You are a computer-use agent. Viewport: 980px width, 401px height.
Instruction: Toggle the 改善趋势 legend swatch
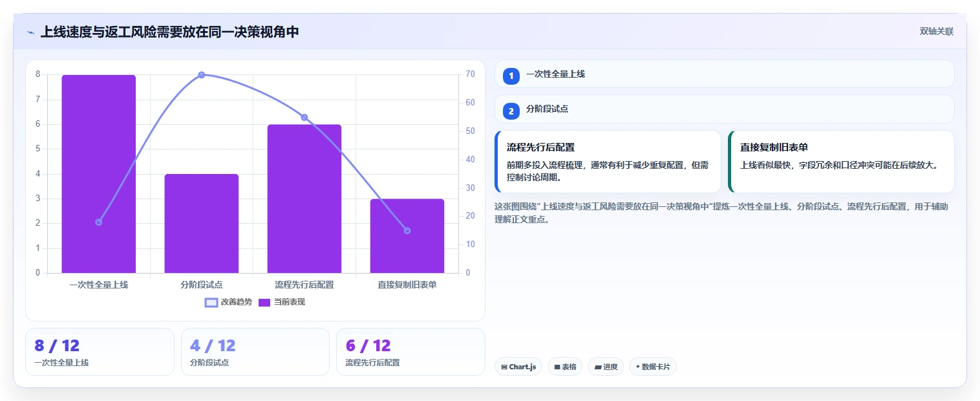[x=211, y=302]
